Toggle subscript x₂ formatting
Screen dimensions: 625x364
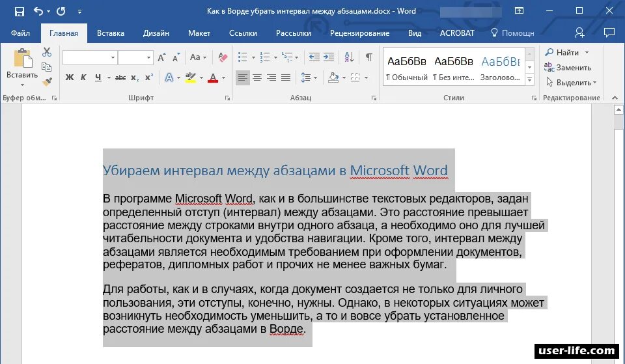tap(135, 77)
